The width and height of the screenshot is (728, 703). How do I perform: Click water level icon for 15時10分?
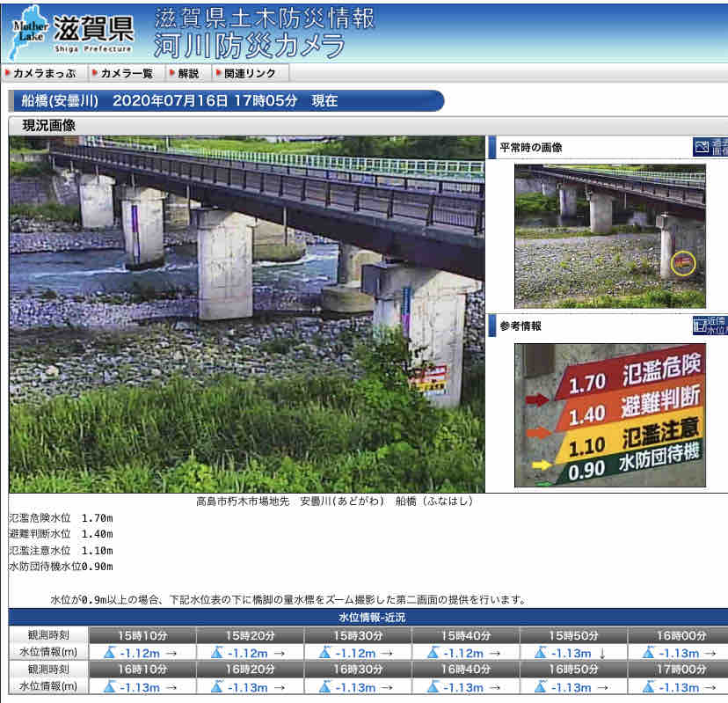tap(110, 652)
